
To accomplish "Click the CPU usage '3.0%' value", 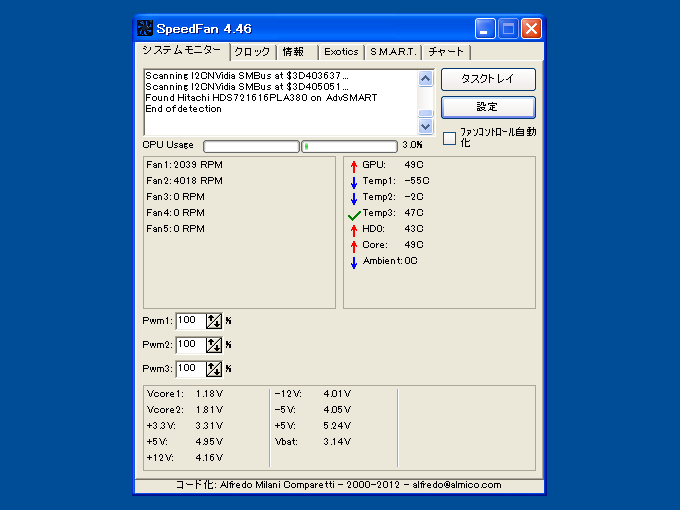I will (x=412, y=145).
